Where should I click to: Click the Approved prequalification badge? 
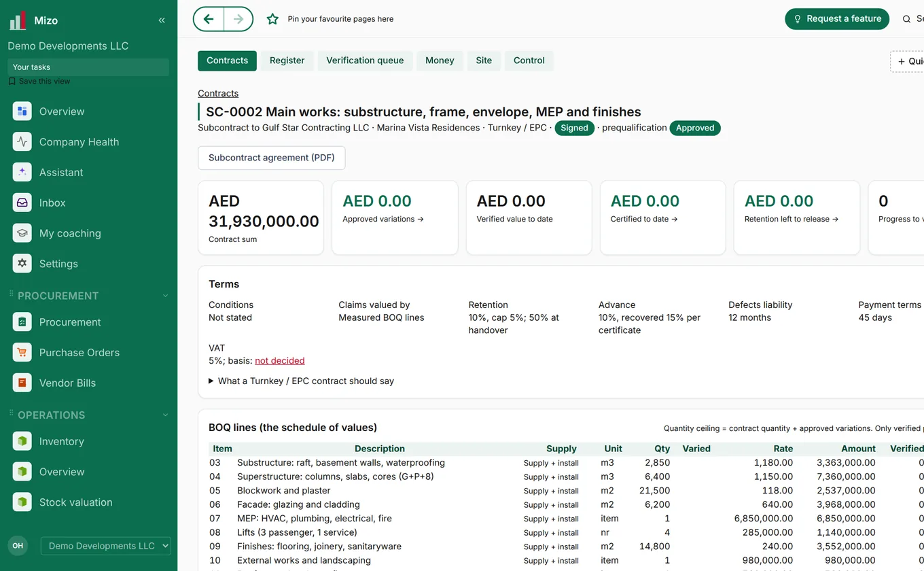click(x=695, y=128)
